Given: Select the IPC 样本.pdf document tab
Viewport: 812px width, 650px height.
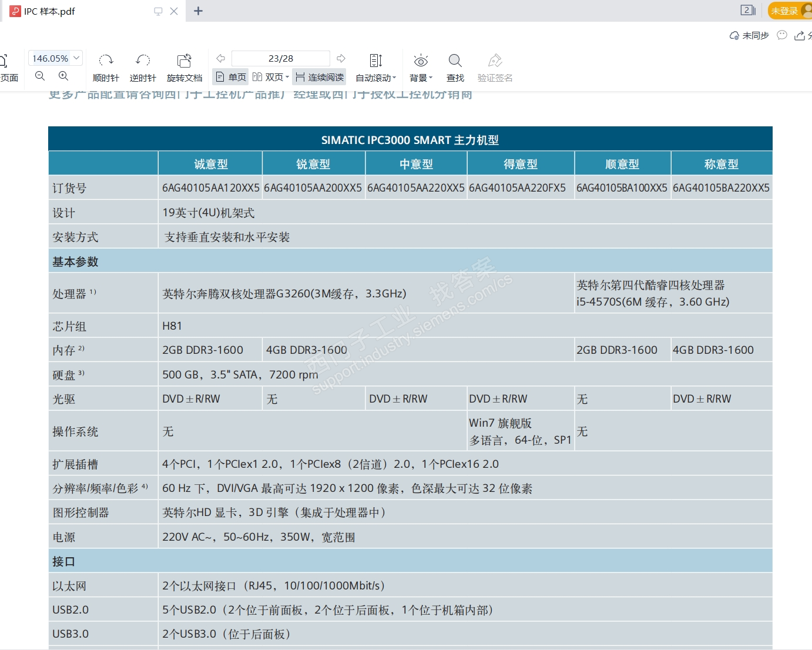Looking at the screenshot, I should [94, 11].
